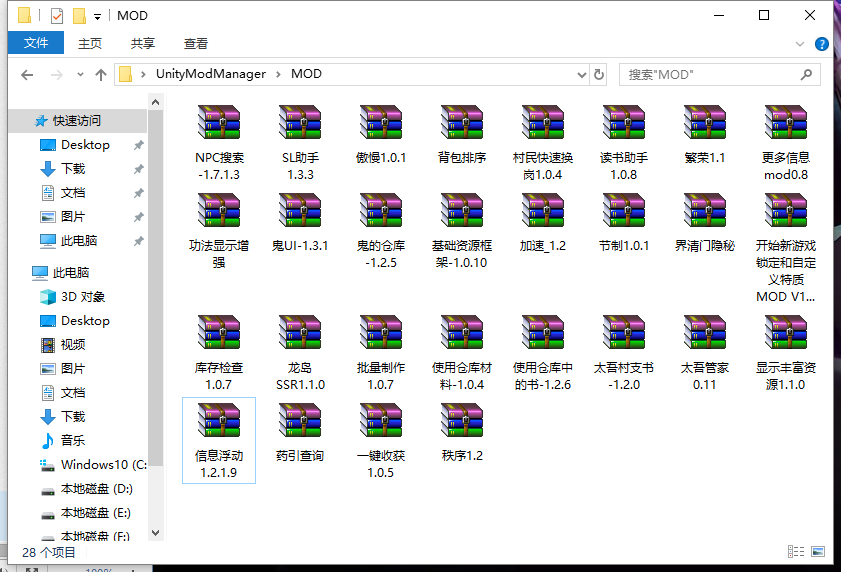
Task: Open pinned 图片 under 快速访问
Action: coord(73,217)
